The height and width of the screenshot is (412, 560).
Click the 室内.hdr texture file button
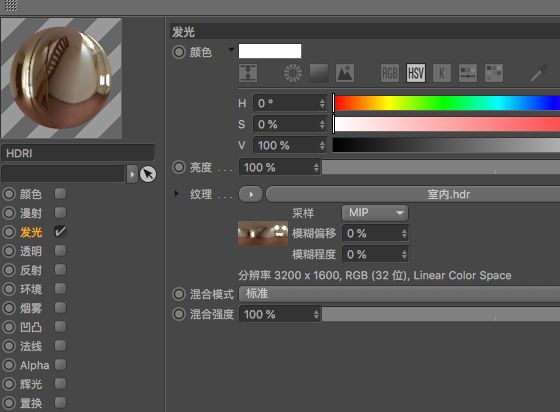click(413, 195)
